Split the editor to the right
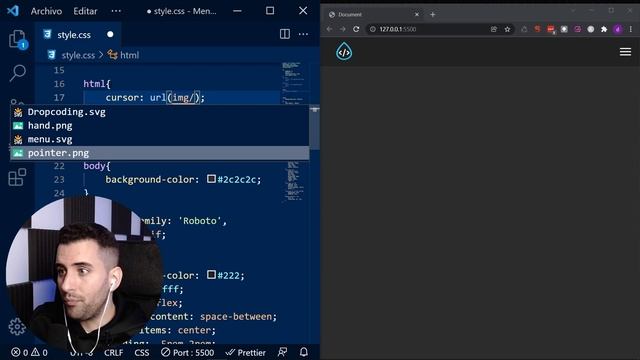The height and width of the screenshot is (360, 640). pyautogui.click(x=285, y=34)
